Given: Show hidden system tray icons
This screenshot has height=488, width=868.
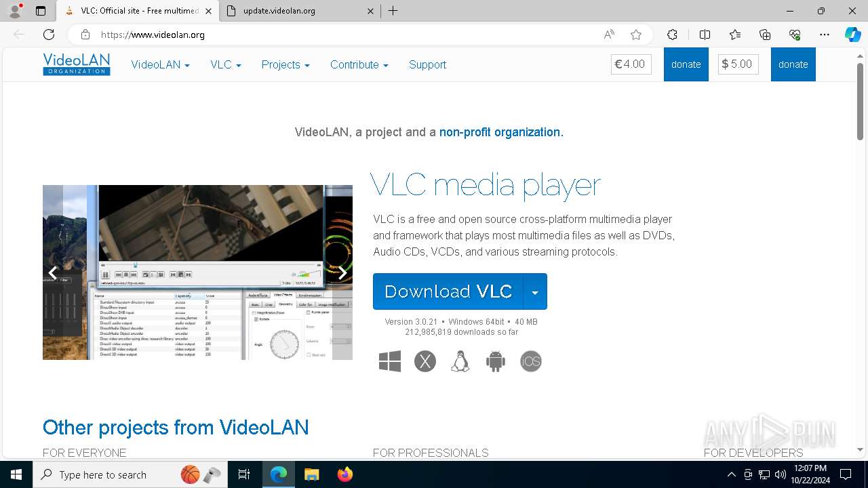Looking at the screenshot, I should point(731,474).
